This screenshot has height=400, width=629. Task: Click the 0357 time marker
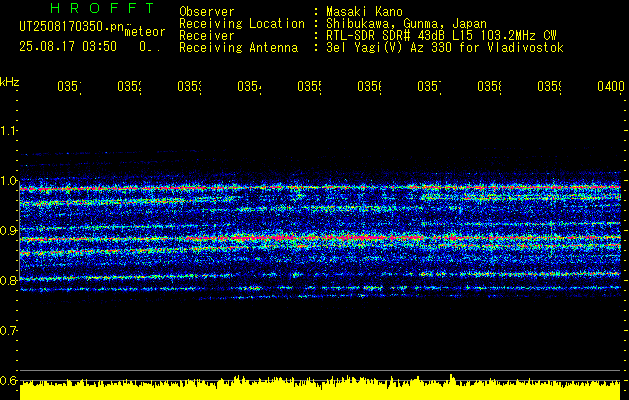[430, 86]
